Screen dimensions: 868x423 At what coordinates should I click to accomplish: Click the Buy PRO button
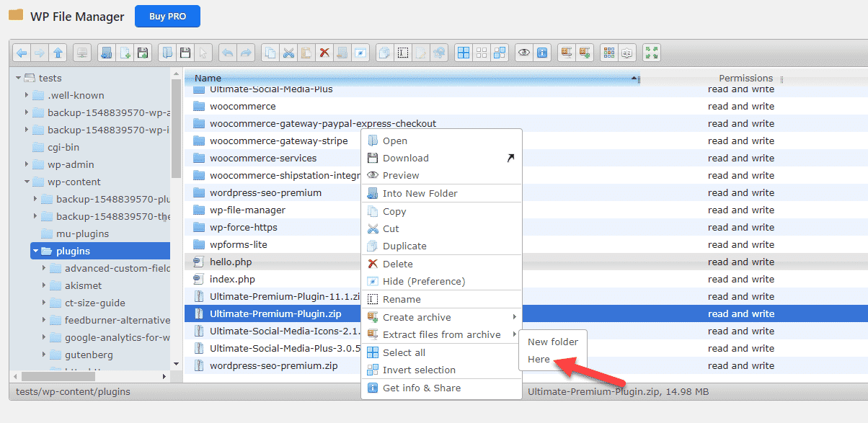pos(167,17)
